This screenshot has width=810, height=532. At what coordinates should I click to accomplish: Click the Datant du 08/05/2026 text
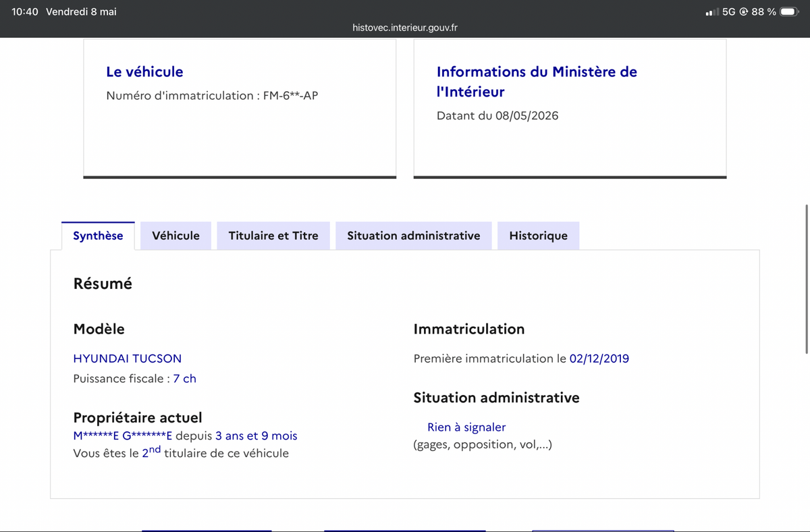[x=497, y=115]
